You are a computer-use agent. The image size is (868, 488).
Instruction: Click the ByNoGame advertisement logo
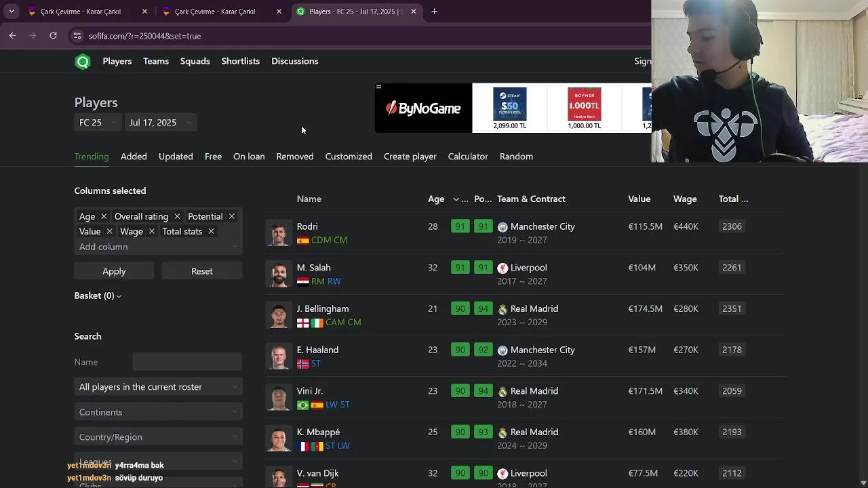[423, 108]
